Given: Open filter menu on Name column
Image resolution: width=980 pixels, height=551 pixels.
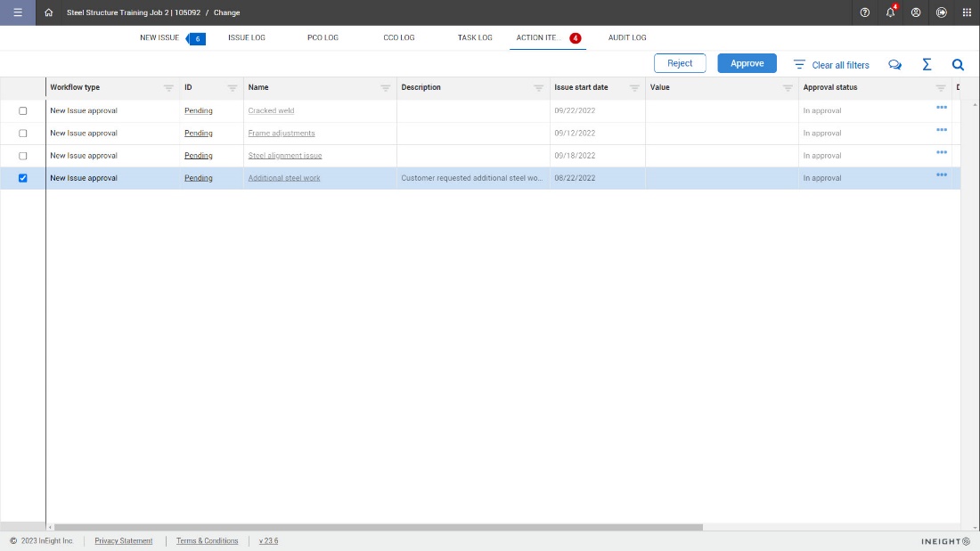Looking at the screenshot, I should pyautogui.click(x=385, y=88).
